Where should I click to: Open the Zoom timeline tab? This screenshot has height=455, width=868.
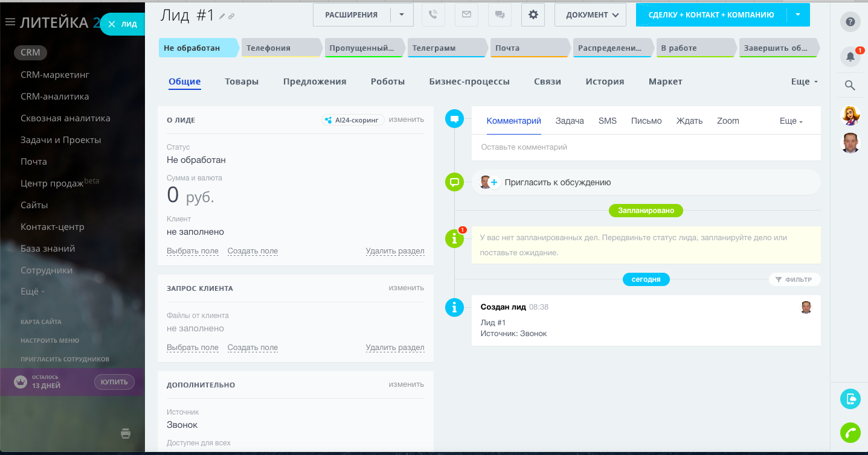pyautogui.click(x=728, y=121)
